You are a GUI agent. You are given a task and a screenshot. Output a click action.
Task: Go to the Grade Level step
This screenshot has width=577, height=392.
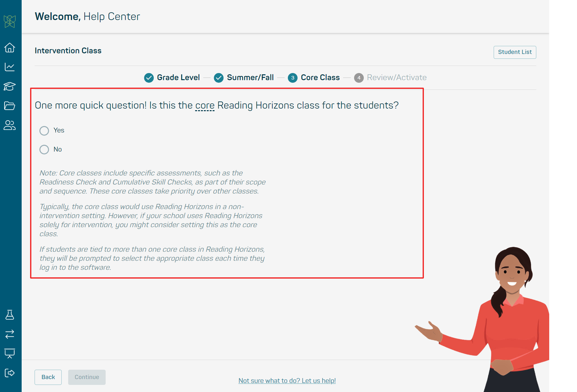[172, 78]
